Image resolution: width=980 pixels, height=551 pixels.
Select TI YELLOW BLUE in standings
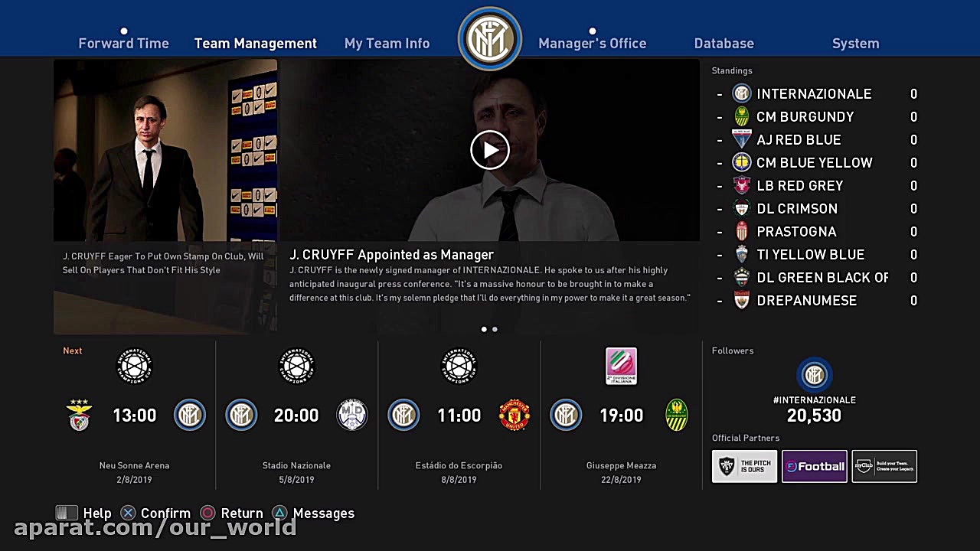810,255
